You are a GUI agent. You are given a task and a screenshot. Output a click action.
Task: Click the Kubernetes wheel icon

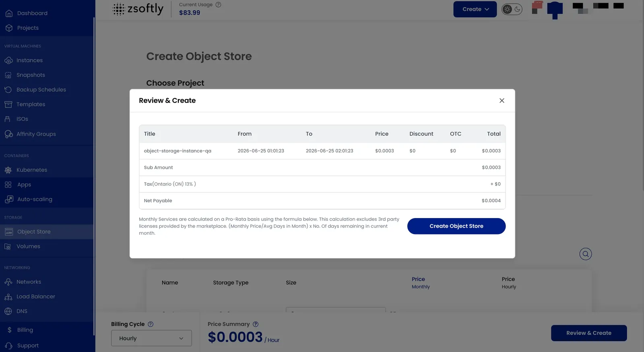[x=8, y=170]
